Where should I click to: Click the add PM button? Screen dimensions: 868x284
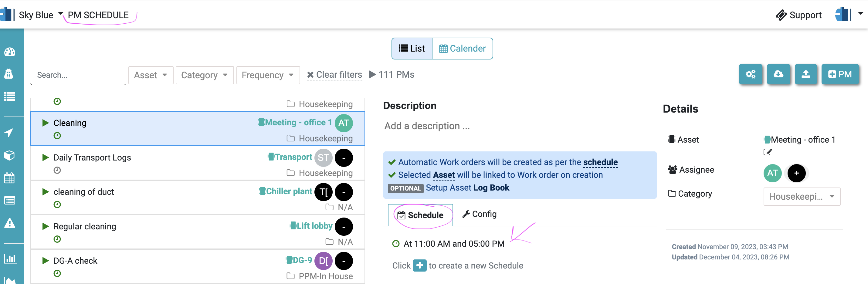pyautogui.click(x=840, y=74)
